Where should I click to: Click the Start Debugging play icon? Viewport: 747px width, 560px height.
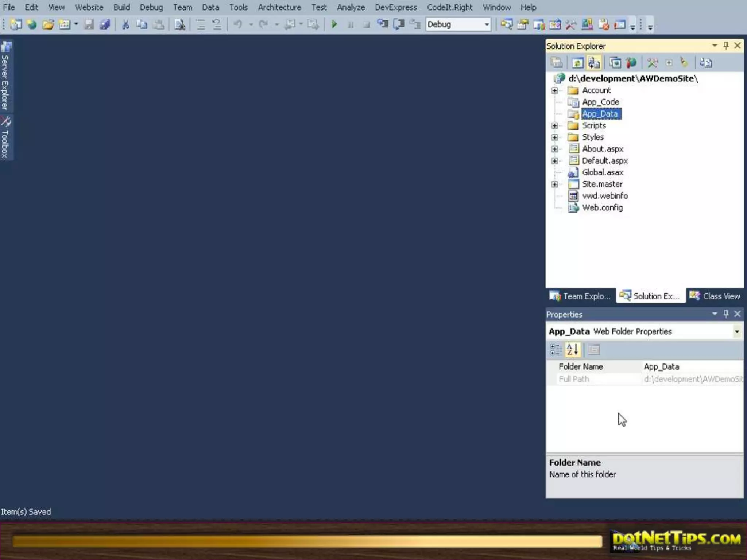pyautogui.click(x=334, y=24)
